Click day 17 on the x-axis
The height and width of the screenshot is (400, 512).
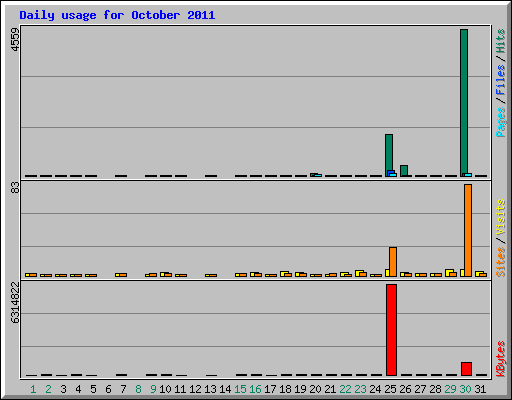coord(270,389)
